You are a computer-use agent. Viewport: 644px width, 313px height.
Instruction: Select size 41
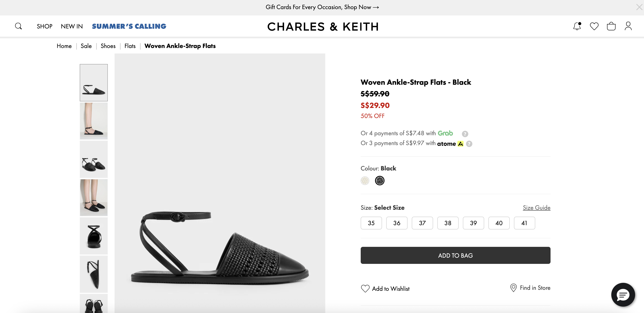click(524, 223)
